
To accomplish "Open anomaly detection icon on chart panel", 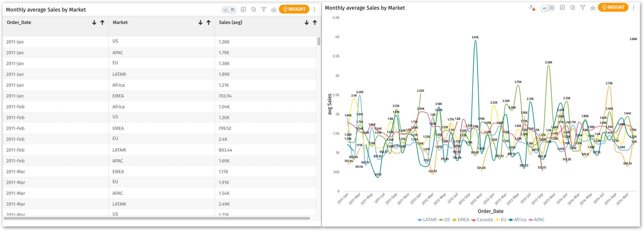I will pyautogui.click(x=532, y=8).
